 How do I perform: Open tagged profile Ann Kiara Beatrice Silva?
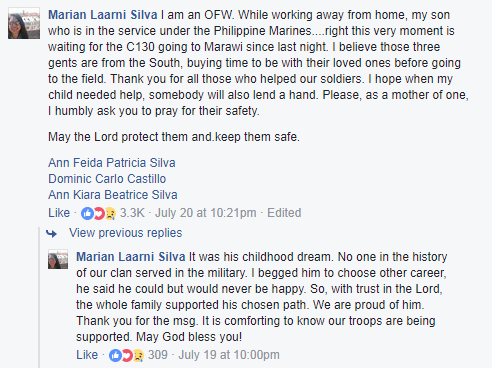click(113, 195)
